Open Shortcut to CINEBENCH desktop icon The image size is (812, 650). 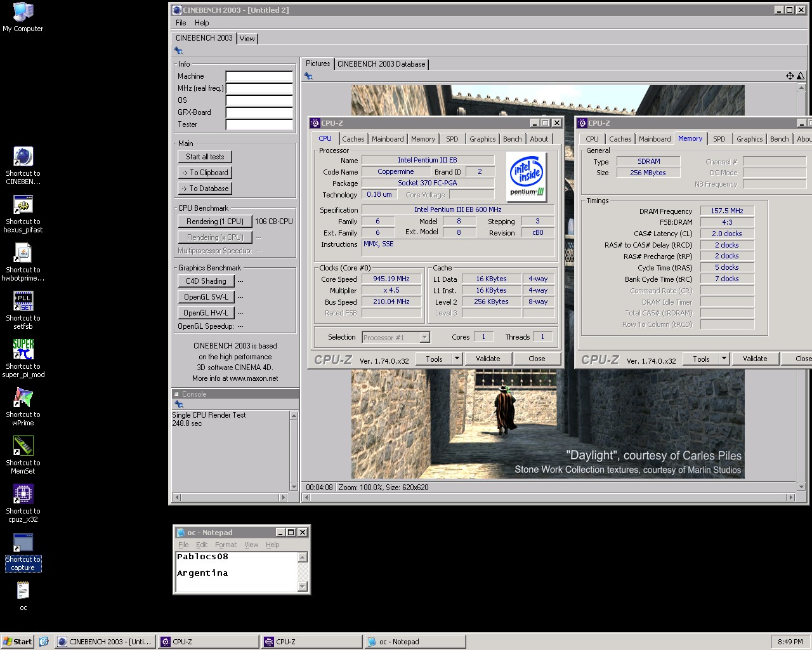[x=23, y=166]
